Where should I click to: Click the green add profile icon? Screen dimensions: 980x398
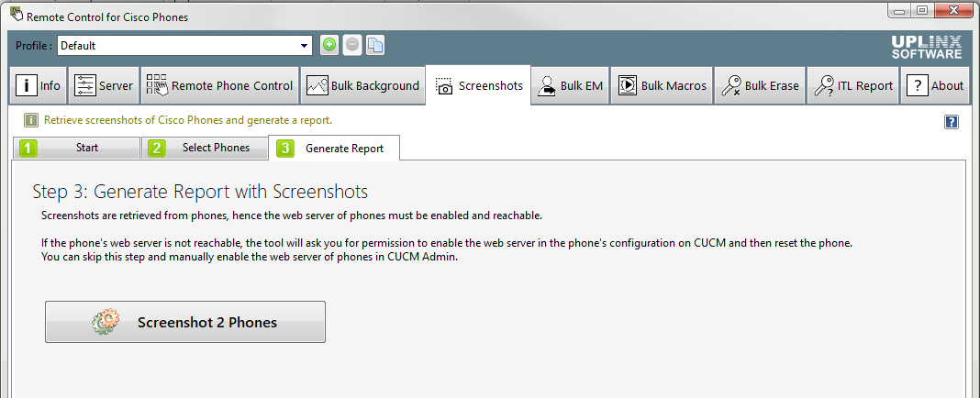(x=329, y=45)
